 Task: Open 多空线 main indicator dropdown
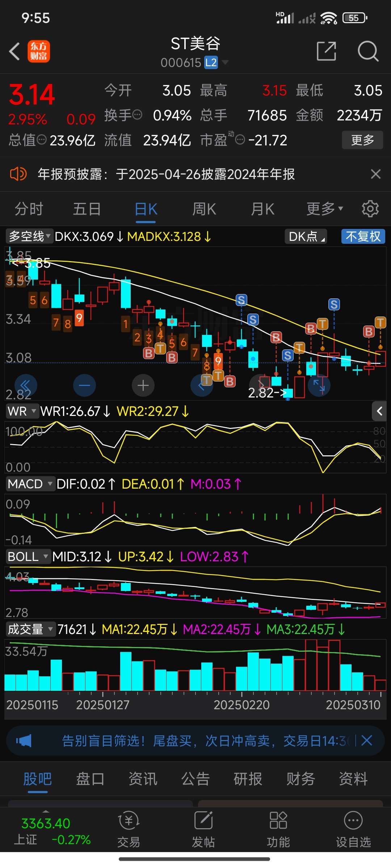click(x=30, y=236)
